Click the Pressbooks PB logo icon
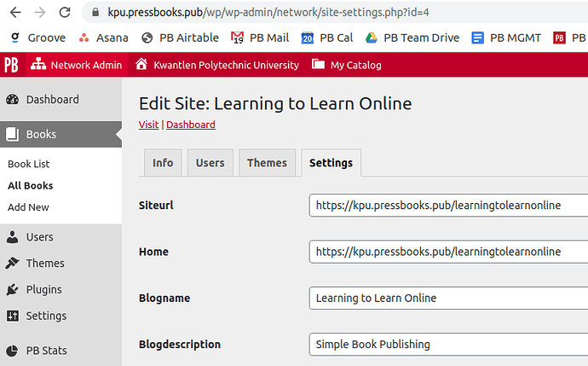 pos(11,65)
